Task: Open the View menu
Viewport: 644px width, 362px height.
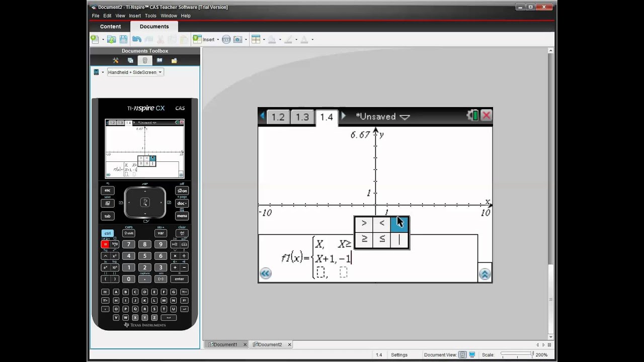Action: pos(120,16)
